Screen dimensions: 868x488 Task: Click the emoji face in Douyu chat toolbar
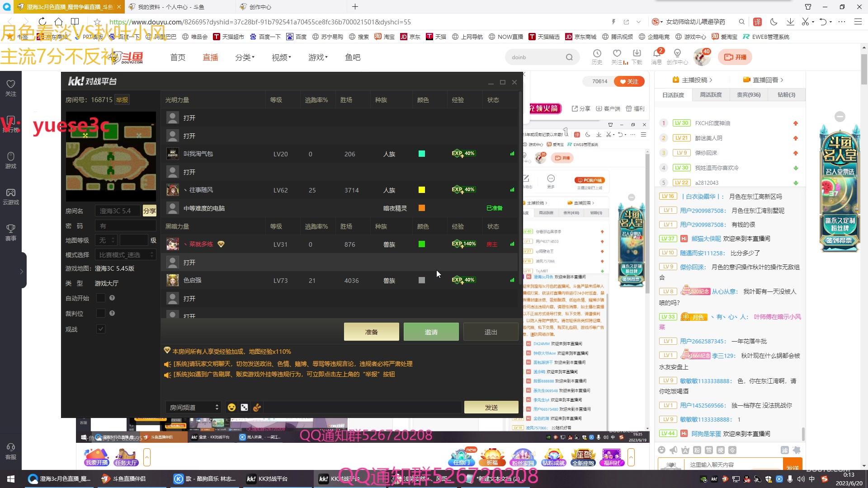(662, 450)
